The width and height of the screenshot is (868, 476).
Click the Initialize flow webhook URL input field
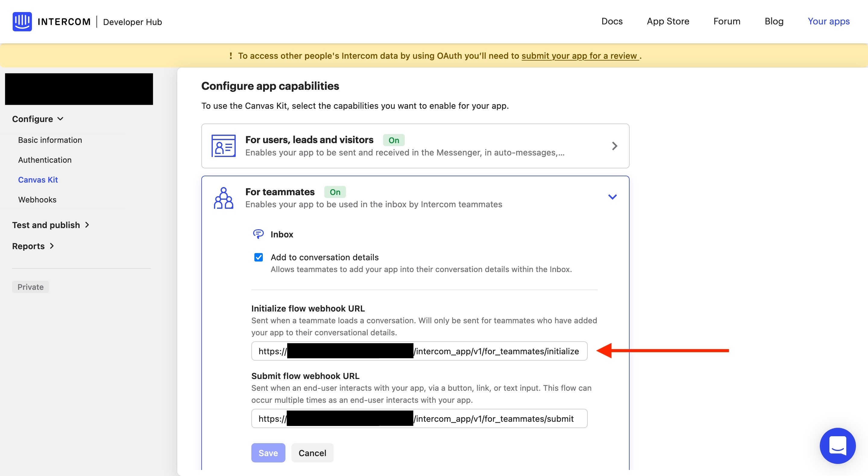coord(419,351)
